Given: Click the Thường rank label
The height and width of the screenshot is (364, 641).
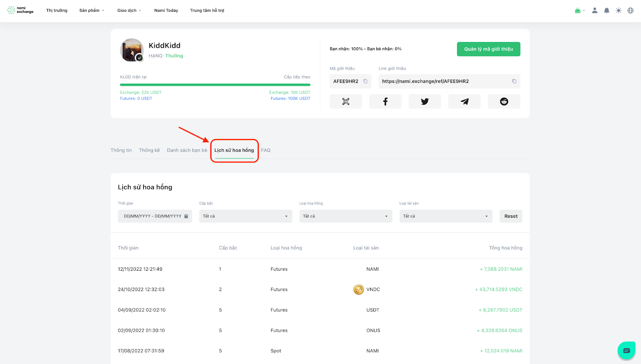Looking at the screenshot, I should [x=174, y=56].
